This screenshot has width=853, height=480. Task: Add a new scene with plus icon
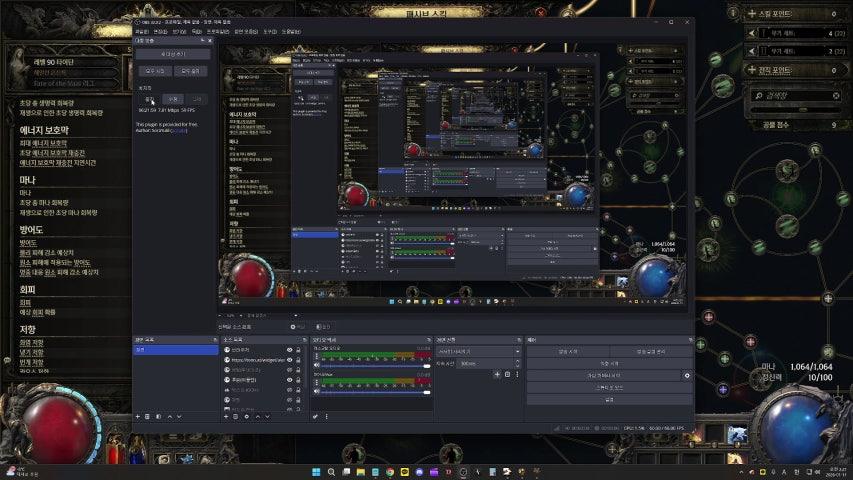pos(138,416)
